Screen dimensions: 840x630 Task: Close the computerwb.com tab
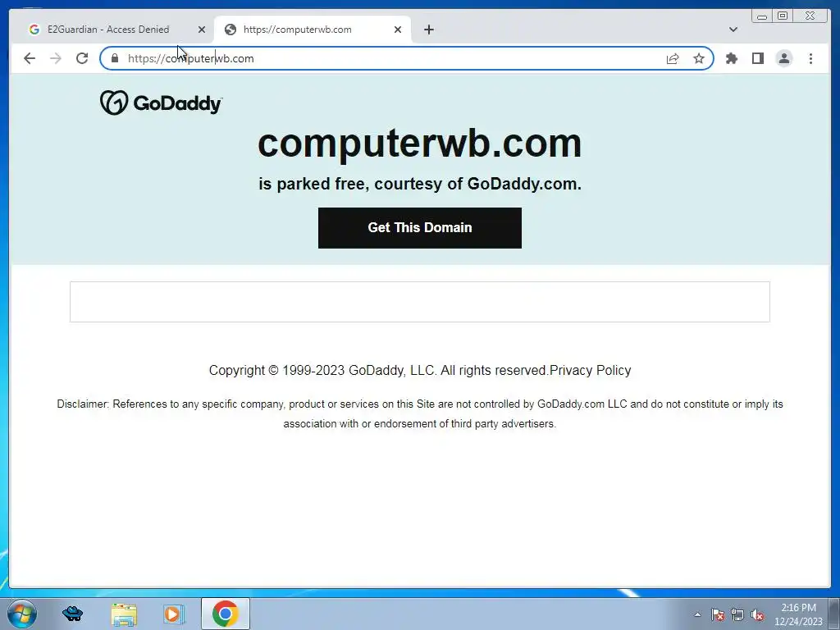pyautogui.click(x=398, y=30)
